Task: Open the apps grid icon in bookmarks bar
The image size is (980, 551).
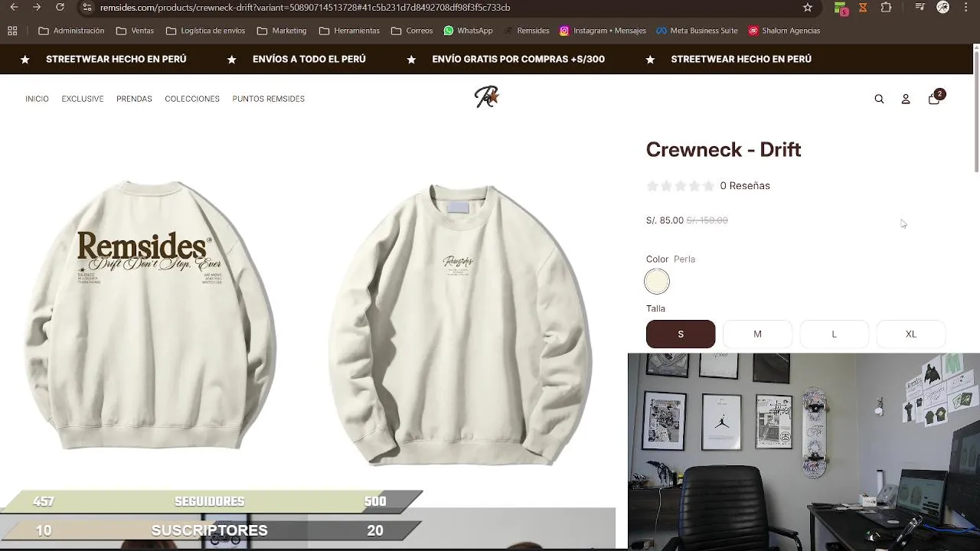Action: 12,31
